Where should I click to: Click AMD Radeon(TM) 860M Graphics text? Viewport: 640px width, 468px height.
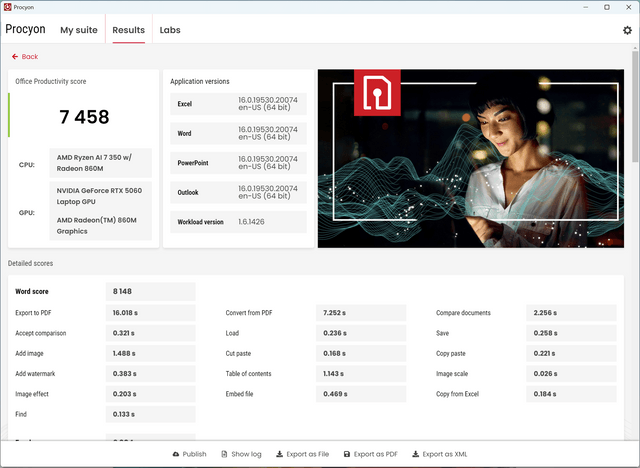pos(97,226)
